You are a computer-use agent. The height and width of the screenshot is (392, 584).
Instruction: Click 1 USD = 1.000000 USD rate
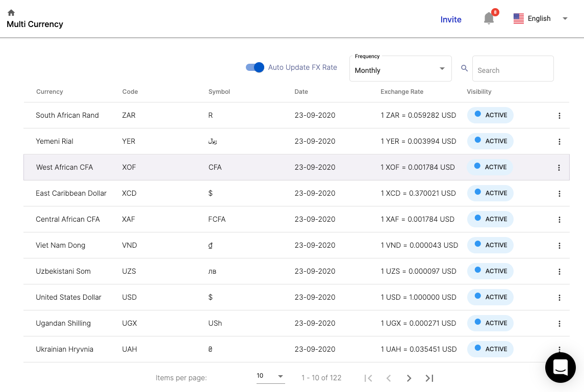[418, 298]
